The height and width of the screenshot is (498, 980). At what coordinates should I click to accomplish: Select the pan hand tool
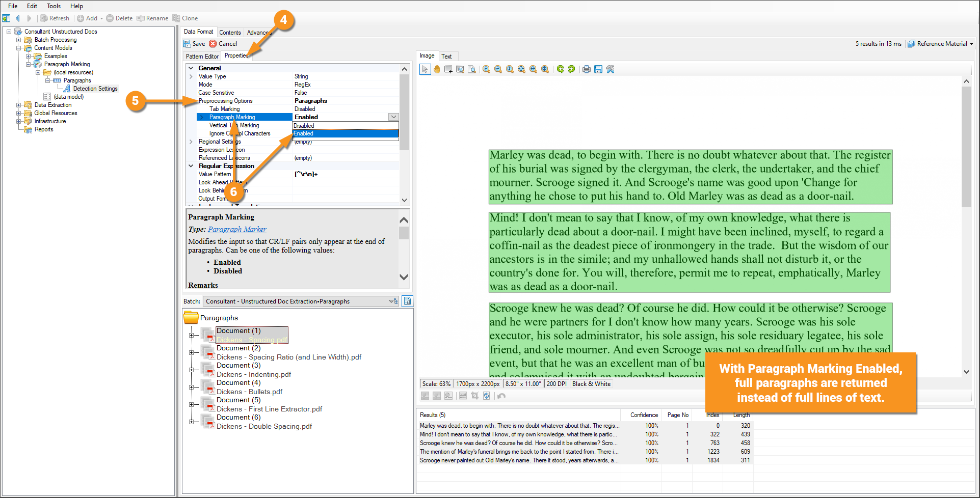[x=437, y=69]
